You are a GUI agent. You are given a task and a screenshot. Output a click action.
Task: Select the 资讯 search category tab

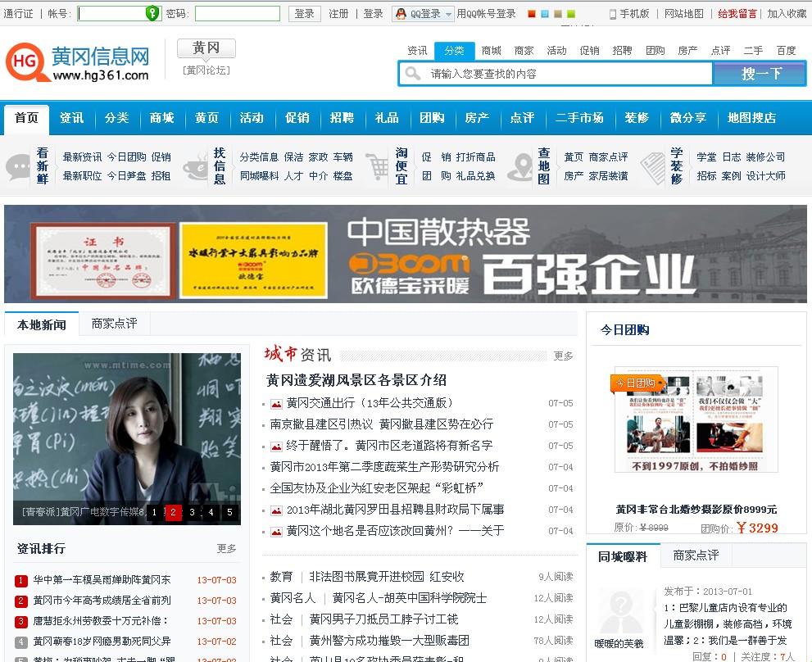(417, 50)
